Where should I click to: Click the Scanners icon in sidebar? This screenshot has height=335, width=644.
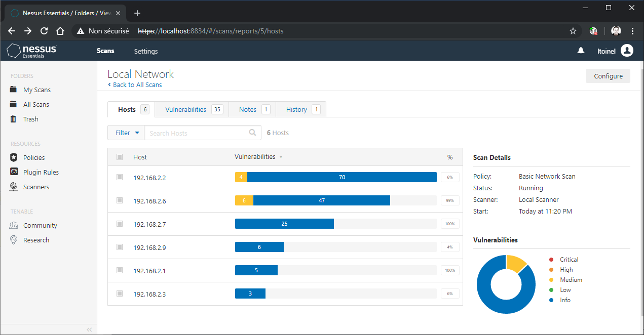pyautogui.click(x=14, y=187)
